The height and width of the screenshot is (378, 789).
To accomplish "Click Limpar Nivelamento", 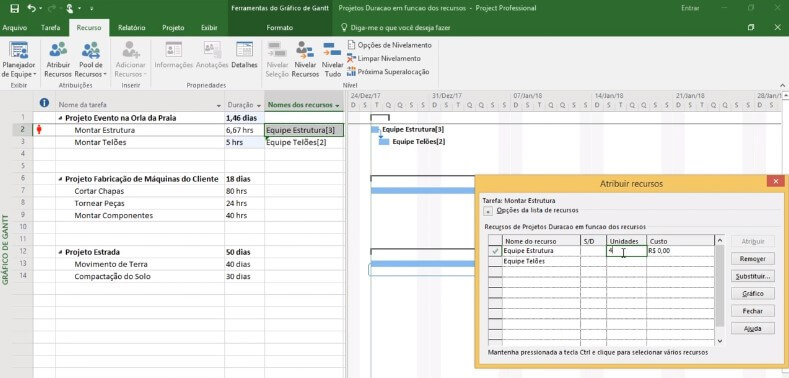I will [383, 58].
